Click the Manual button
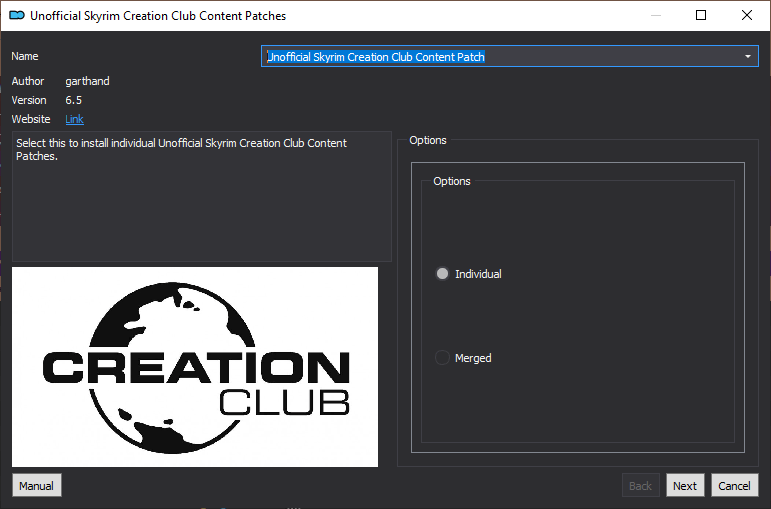Screen dimensions: 771x509 pos(36,486)
